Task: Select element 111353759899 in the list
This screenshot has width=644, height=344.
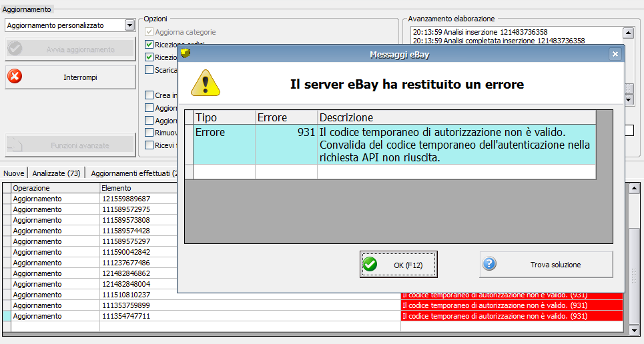Action: [126, 305]
